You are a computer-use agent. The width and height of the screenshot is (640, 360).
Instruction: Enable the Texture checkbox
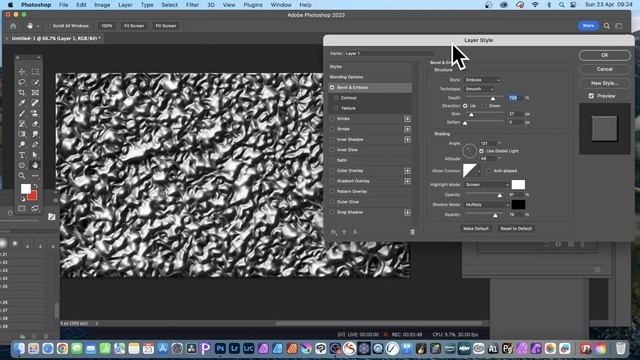point(336,108)
